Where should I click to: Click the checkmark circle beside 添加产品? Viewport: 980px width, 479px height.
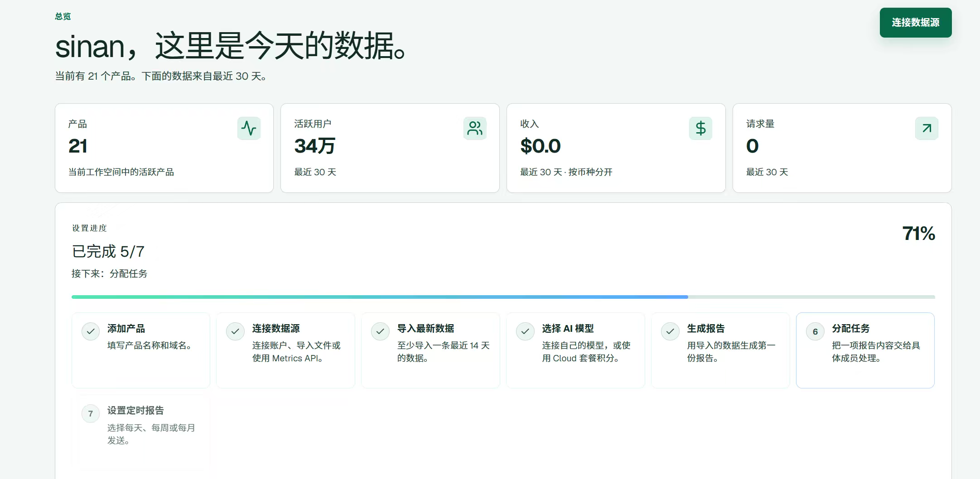[91, 331]
